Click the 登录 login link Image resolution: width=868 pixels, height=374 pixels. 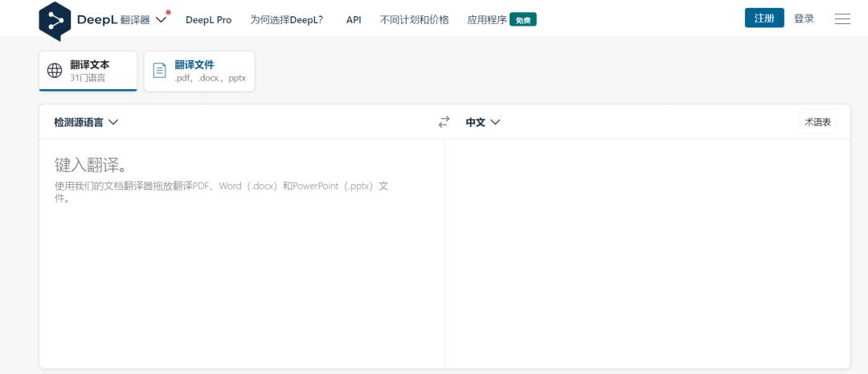804,18
